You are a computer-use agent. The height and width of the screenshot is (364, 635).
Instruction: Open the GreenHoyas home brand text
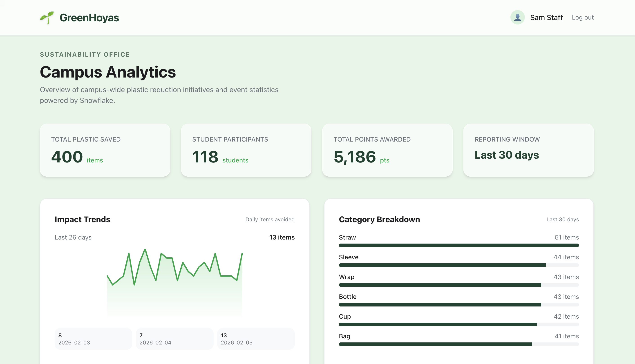point(89,18)
